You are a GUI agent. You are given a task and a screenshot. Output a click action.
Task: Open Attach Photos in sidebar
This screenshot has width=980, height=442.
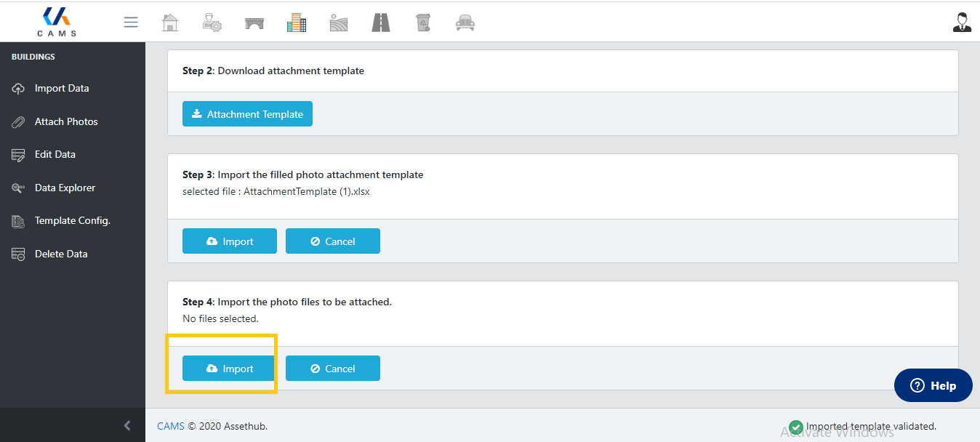(x=66, y=121)
